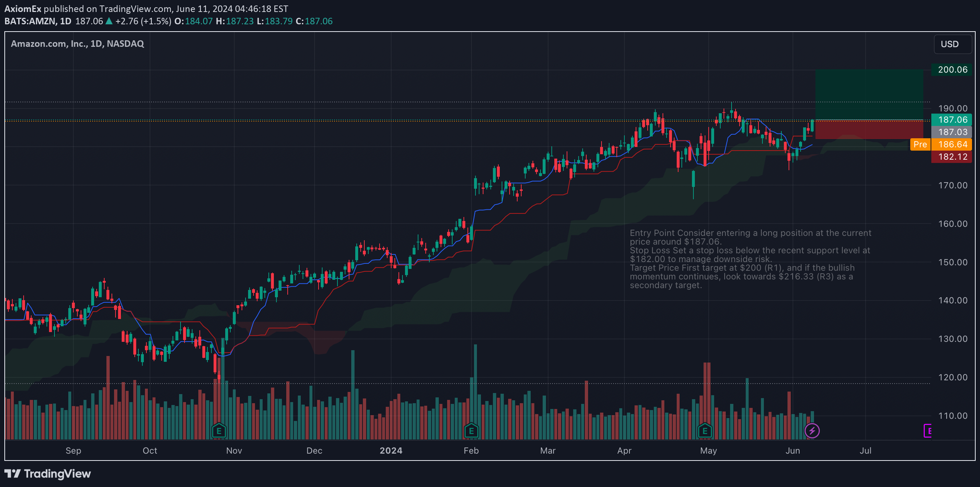Click the USD currency button
This screenshot has width=980, height=487.
coord(953,44)
